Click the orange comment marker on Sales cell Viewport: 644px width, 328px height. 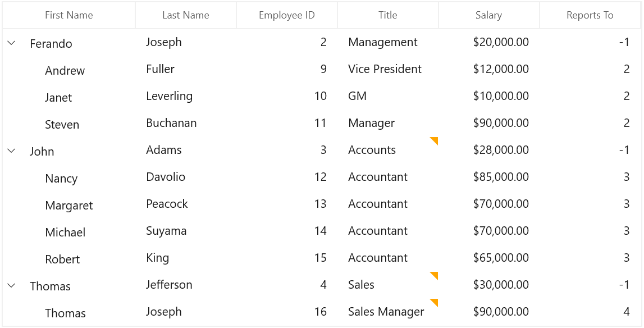click(x=434, y=276)
